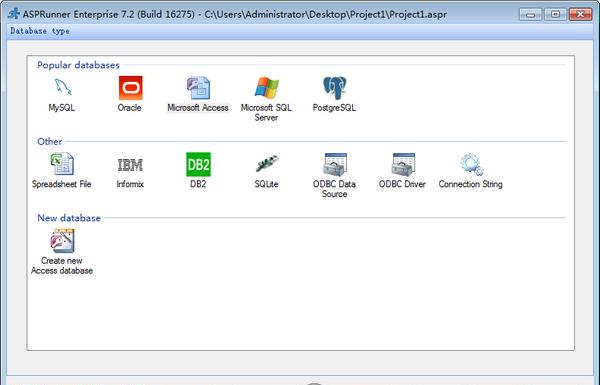Minimize the ASPRunner window

pyautogui.click(x=530, y=14)
